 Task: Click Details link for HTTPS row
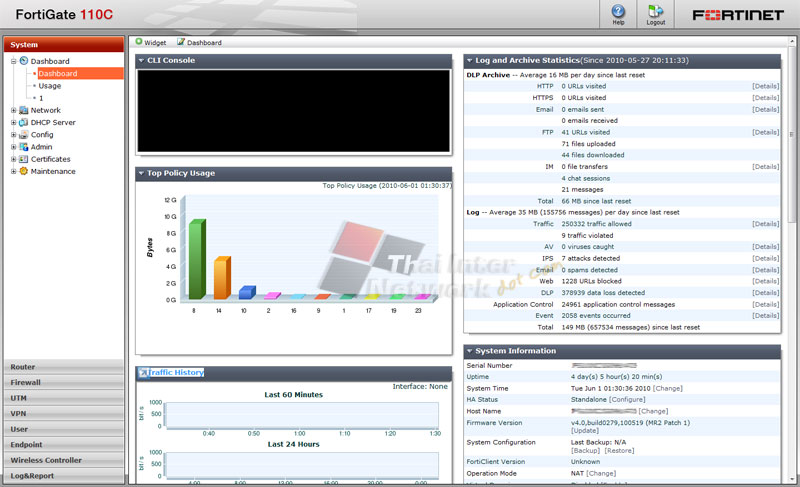[765, 97]
